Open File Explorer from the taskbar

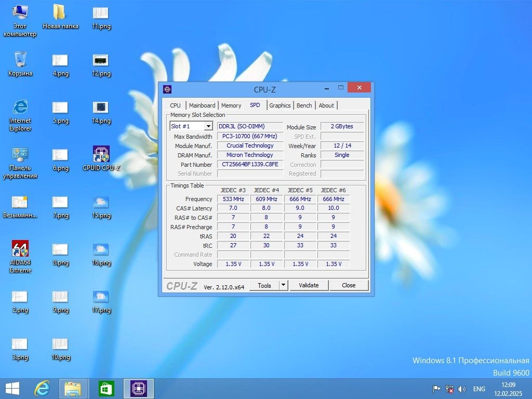click(x=73, y=389)
